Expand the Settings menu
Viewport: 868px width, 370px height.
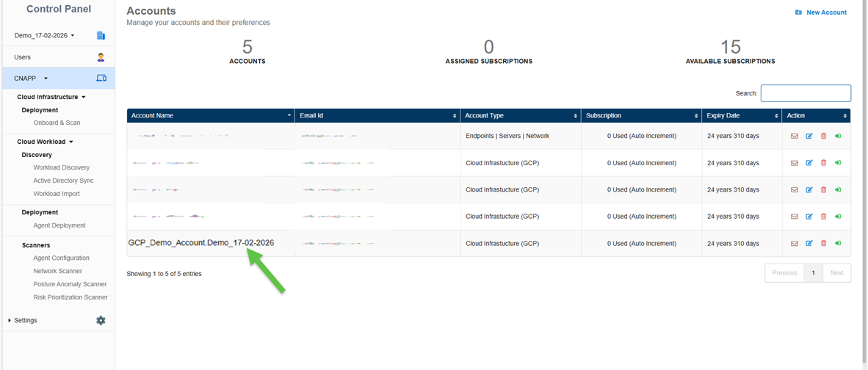pos(25,321)
